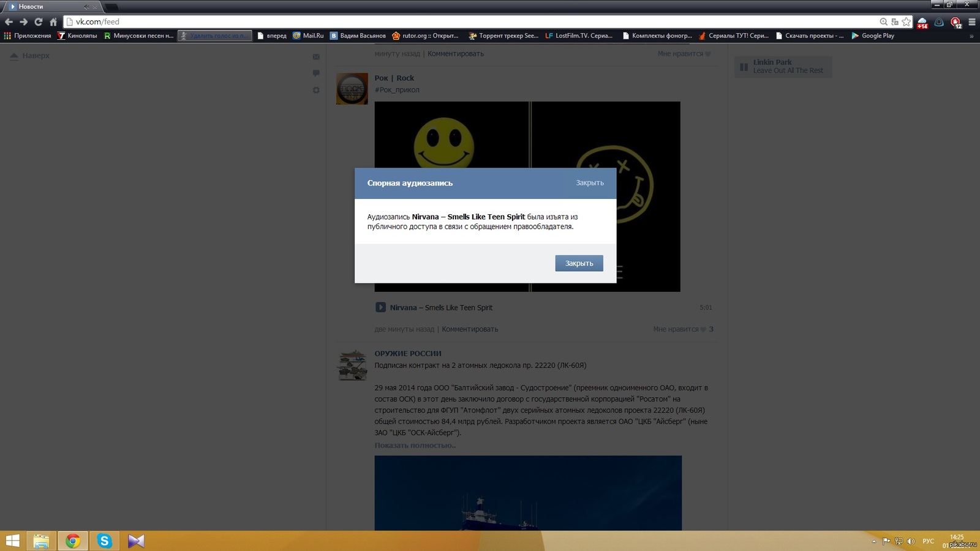Open the Скачать проекты bookmark

[x=810, y=36]
